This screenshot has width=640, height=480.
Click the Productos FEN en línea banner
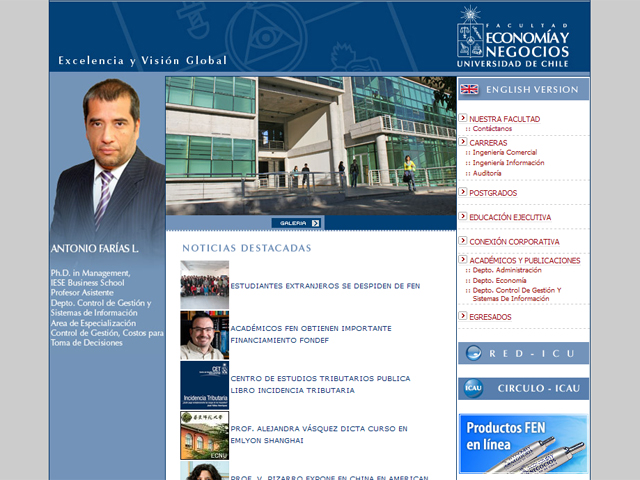coord(523,443)
